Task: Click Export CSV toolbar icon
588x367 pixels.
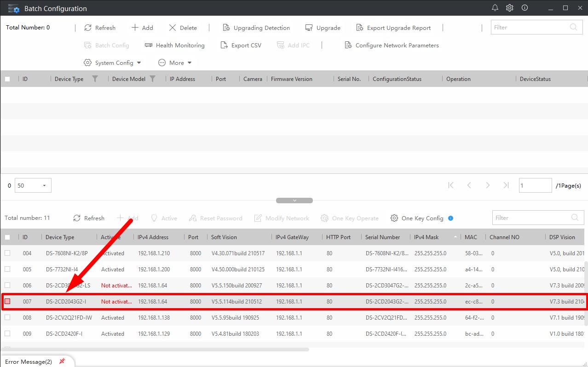Action: click(224, 45)
